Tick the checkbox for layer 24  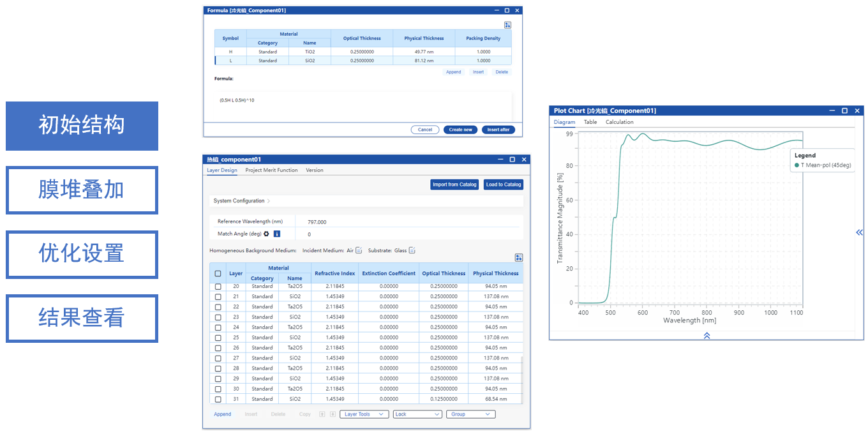click(218, 327)
